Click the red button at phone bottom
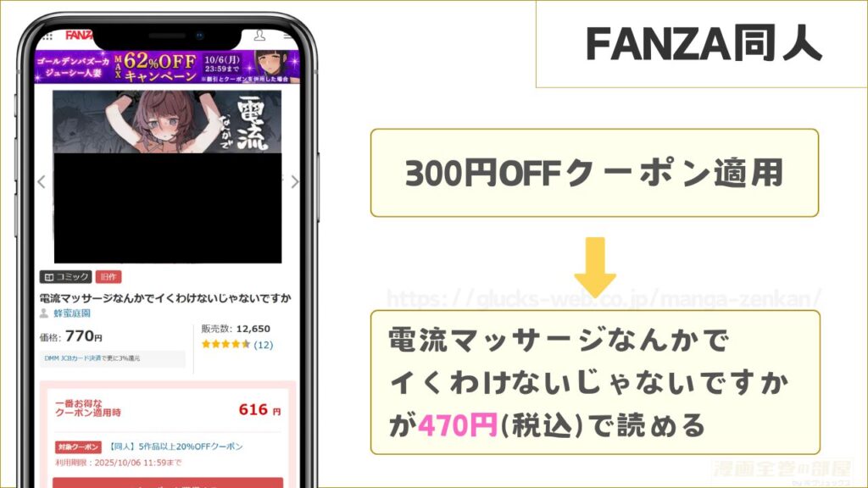 [x=168, y=482]
